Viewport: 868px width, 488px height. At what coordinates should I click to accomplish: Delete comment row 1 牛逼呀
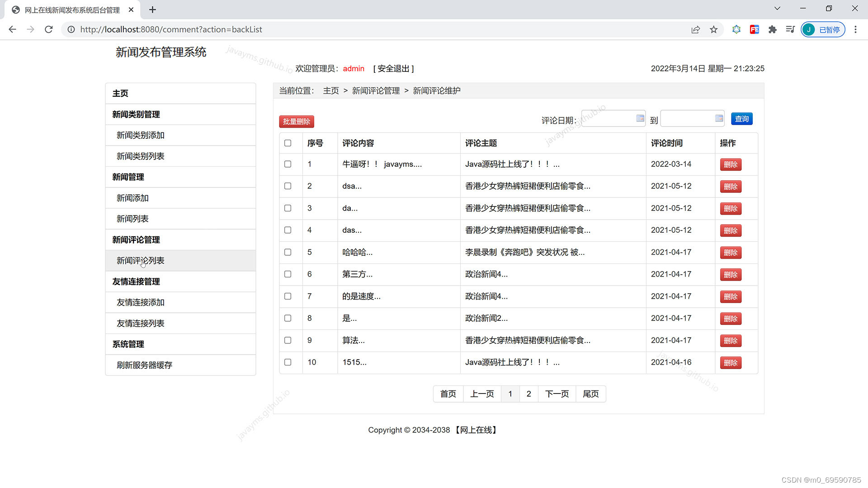point(731,164)
